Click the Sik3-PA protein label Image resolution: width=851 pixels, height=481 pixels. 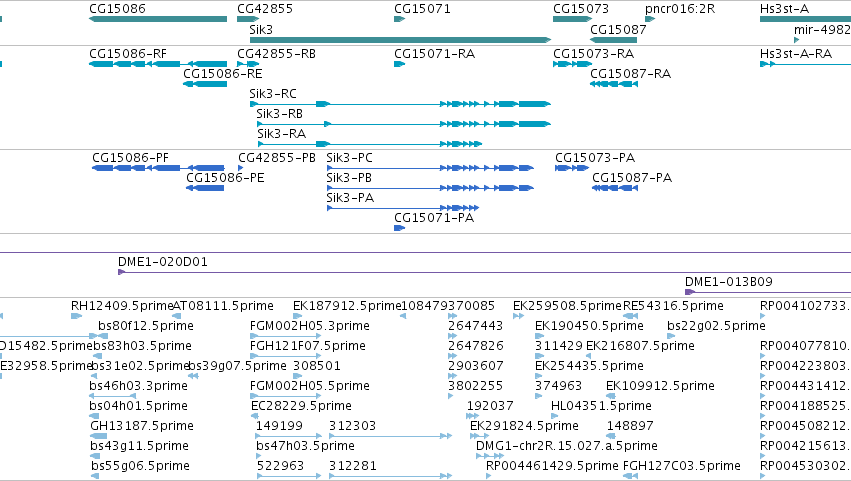pos(350,198)
